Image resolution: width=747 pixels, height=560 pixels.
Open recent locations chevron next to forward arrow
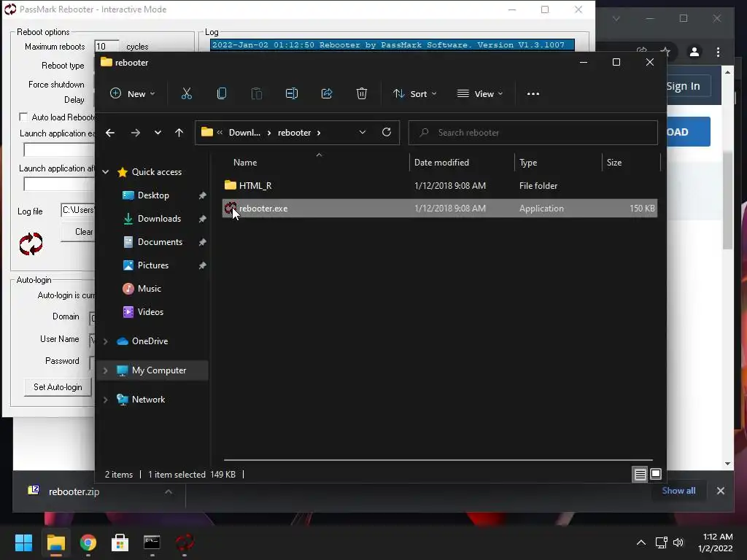pos(158,133)
